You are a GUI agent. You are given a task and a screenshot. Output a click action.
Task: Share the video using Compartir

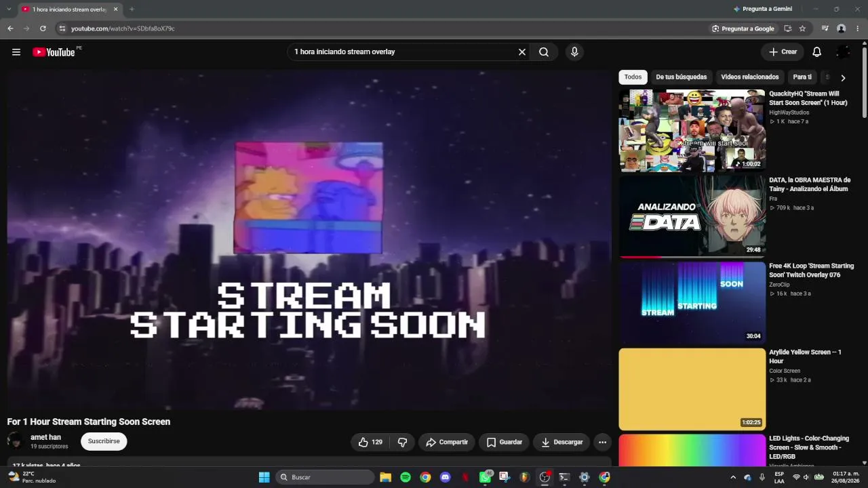[447, 442]
